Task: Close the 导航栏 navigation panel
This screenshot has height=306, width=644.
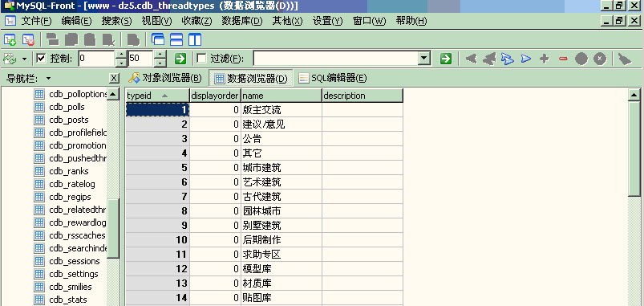Action: [x=114, y=78]
